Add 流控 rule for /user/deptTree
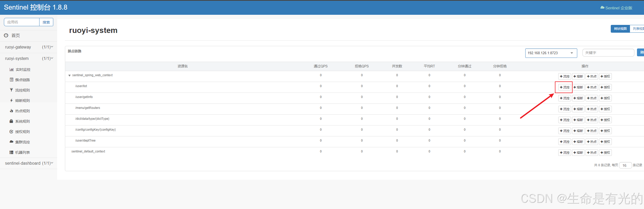This screenshot has height=209, width=644. [x=565, y=142]
